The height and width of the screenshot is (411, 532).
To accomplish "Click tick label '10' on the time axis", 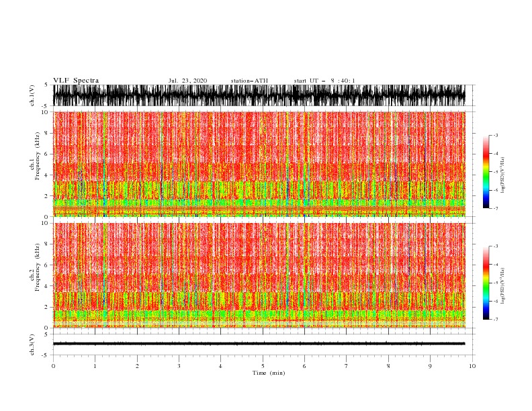I will pos(472,366).
